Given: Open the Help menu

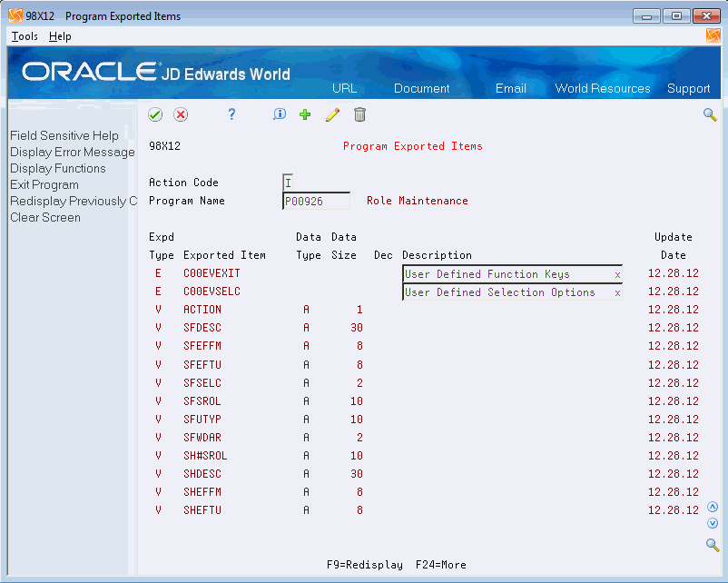Looking at the screenshot, I should point(60,36).
